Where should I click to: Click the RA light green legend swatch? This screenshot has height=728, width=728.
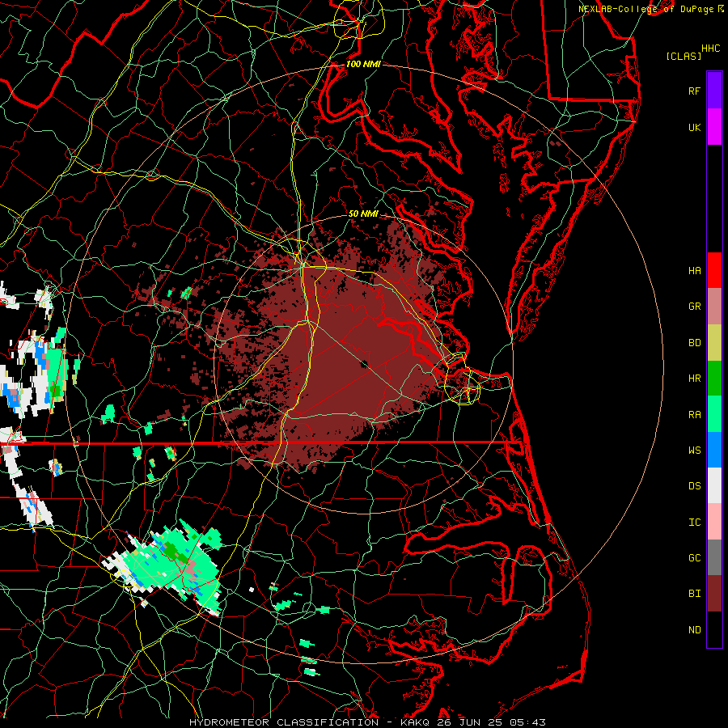click(714, 414)
